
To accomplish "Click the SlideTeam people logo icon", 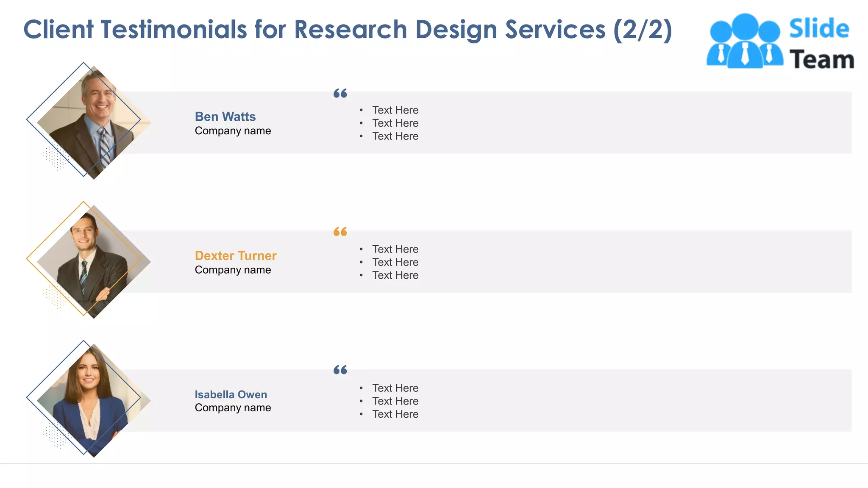I will [x=745, y=41].
